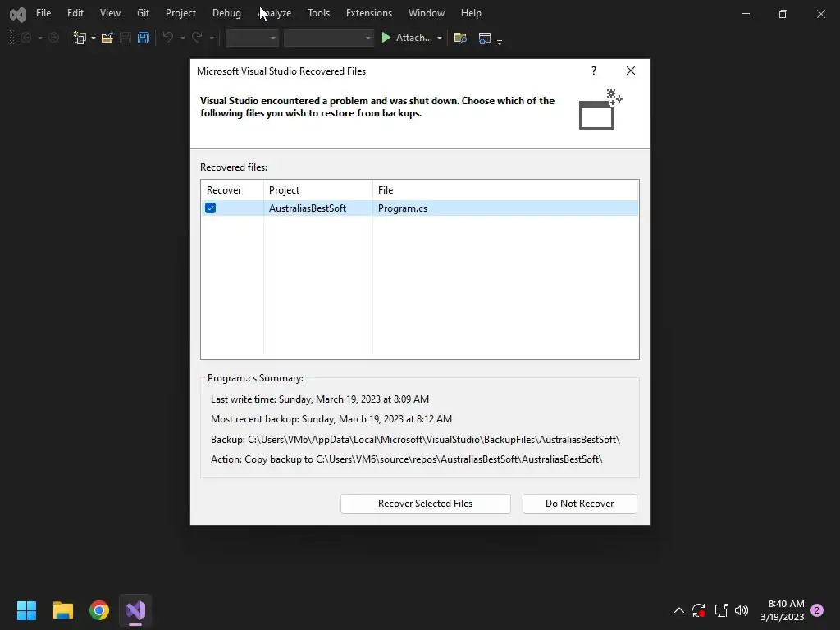Open the Git menu

[143, 13]
